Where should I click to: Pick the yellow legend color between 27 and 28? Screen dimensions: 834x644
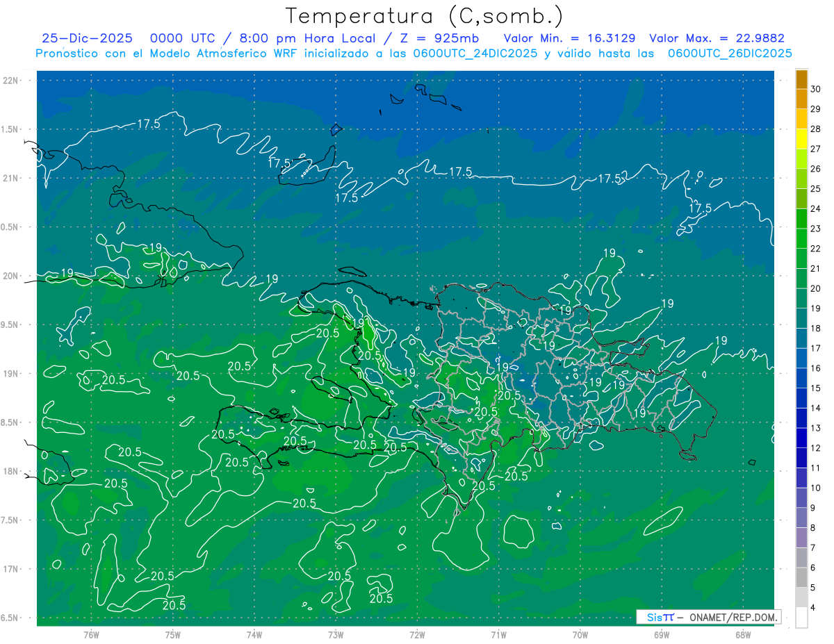pyautogui.click(x=802, y=139)
